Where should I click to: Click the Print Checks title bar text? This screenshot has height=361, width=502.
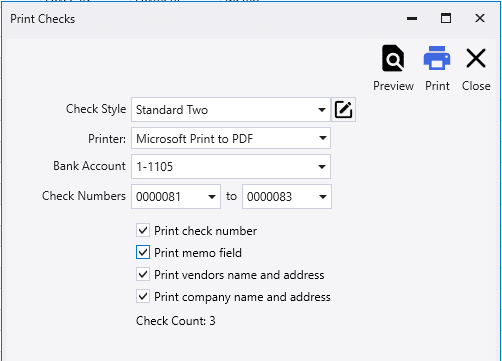42,19
